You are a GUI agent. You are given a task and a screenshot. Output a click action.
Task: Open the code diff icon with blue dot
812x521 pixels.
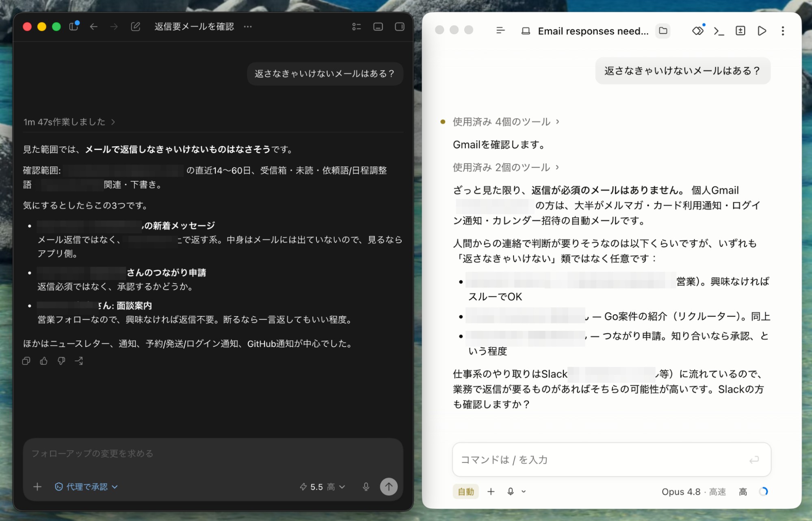698,30
